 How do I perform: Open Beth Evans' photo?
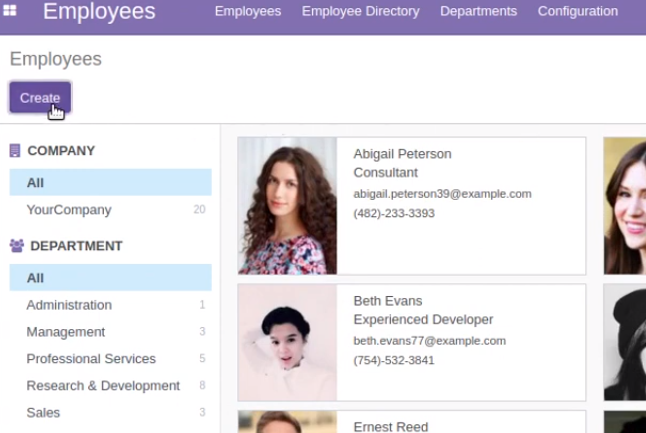click(x=288, y=342)
